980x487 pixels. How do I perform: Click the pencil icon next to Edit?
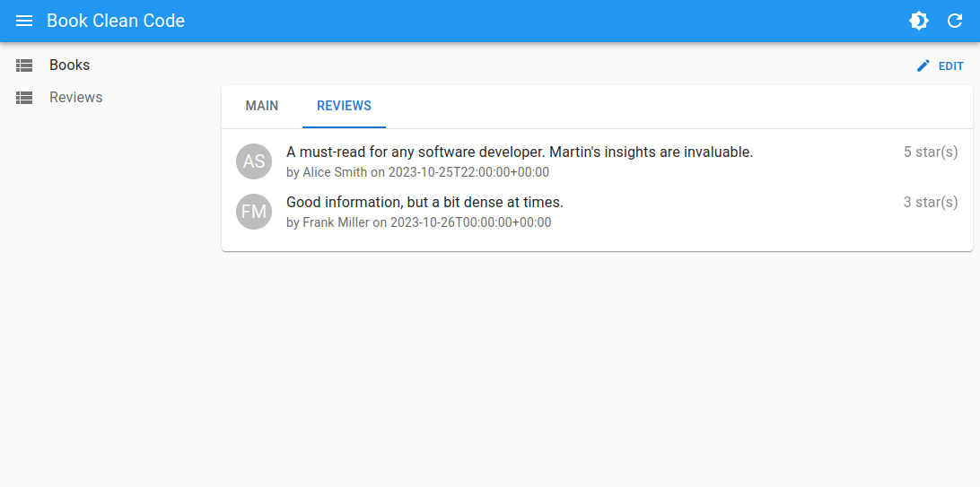coord(923,65)
